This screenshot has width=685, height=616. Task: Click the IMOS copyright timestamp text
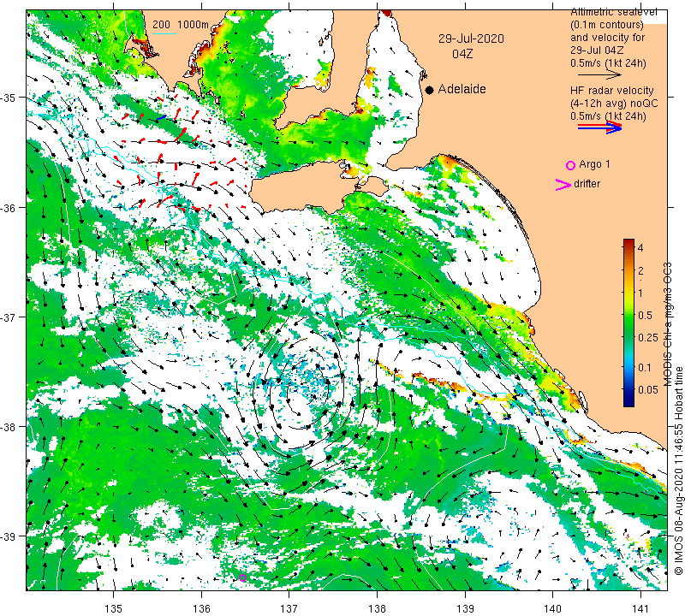click(678, 471)
